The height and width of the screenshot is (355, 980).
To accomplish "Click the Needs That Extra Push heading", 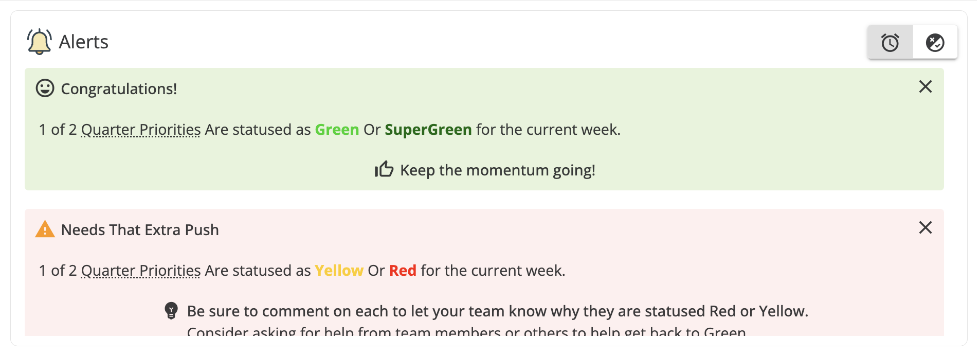I will (x=140, y=229).
